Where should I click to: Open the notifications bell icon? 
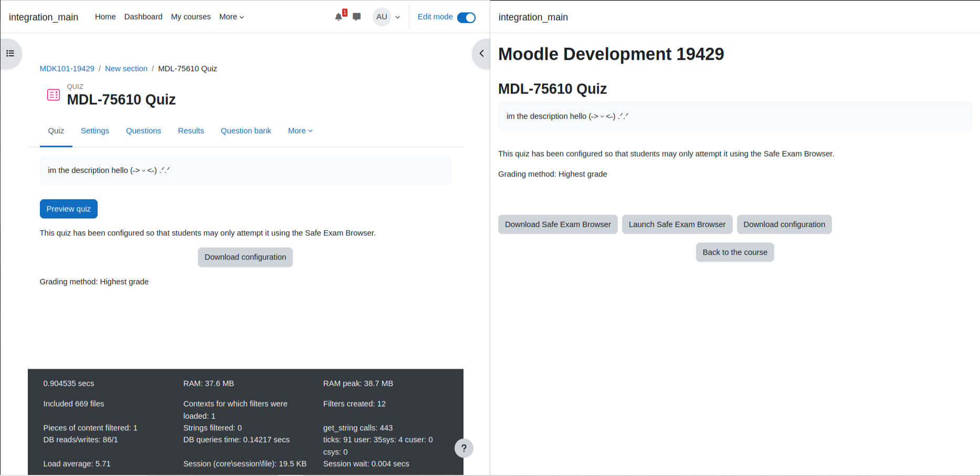[339, 17]
